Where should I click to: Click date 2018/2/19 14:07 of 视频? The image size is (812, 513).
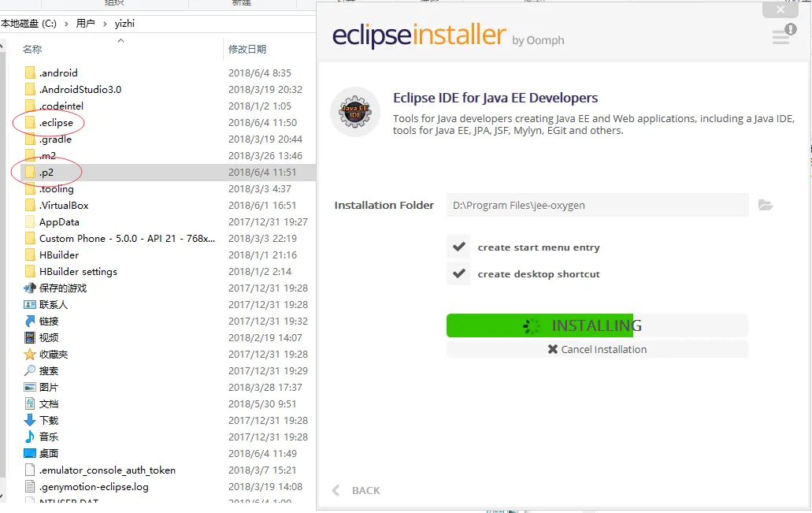coord(265,338)
